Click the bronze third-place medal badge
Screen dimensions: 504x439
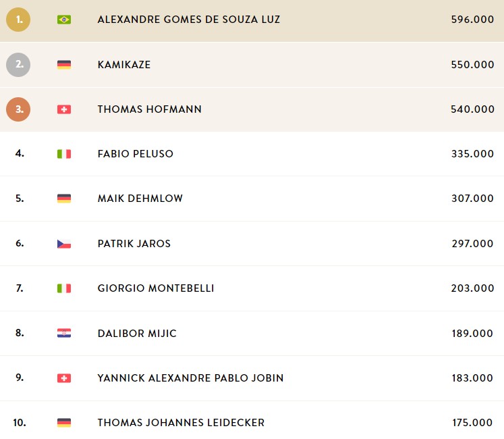(18, 109)
